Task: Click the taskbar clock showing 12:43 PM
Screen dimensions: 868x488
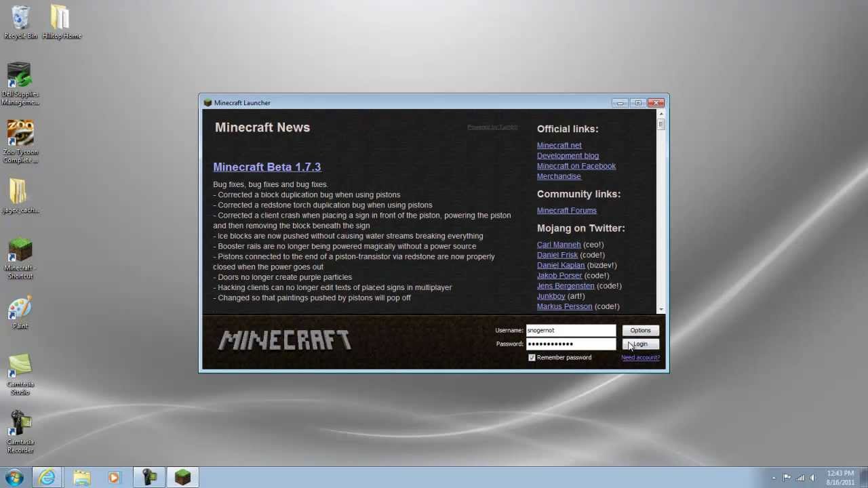Action: pyautogui.click(x=840, y=478)
